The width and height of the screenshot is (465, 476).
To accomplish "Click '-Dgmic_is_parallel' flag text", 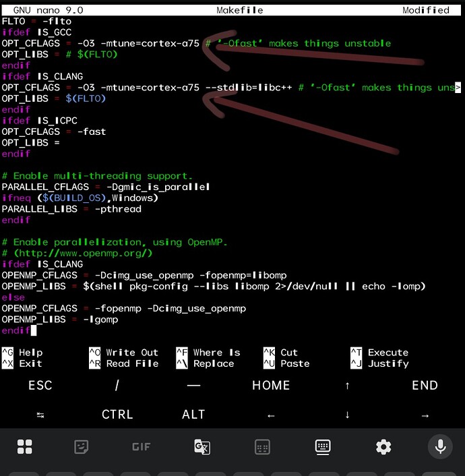I will 158,187.
